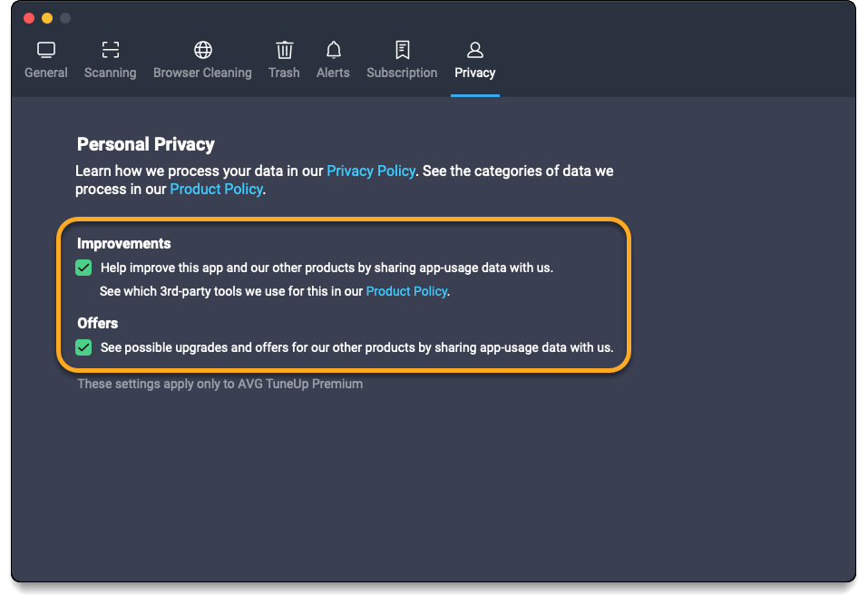Click the Alerts tab label
This screenshot has width=868, height=605.
pos(333,73)
